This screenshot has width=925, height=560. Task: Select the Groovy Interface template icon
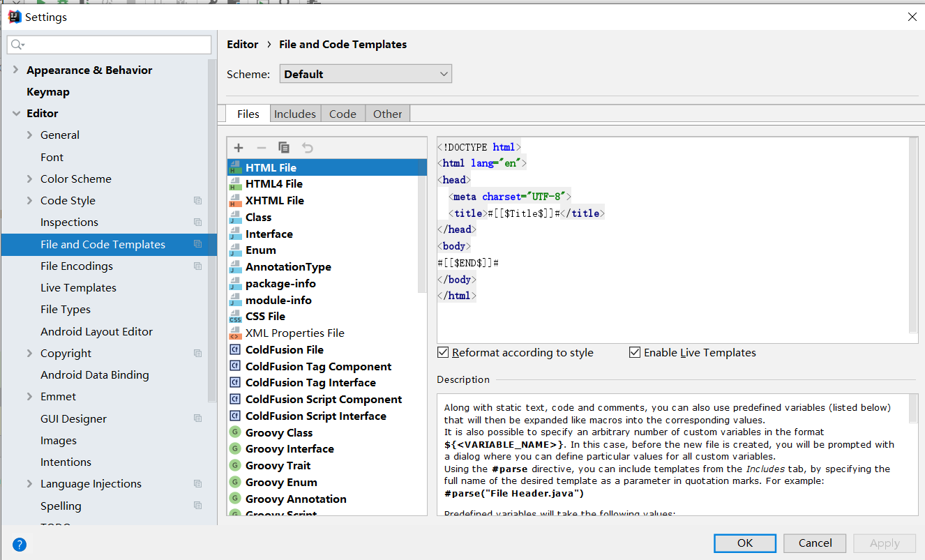(x=235, y=449)
